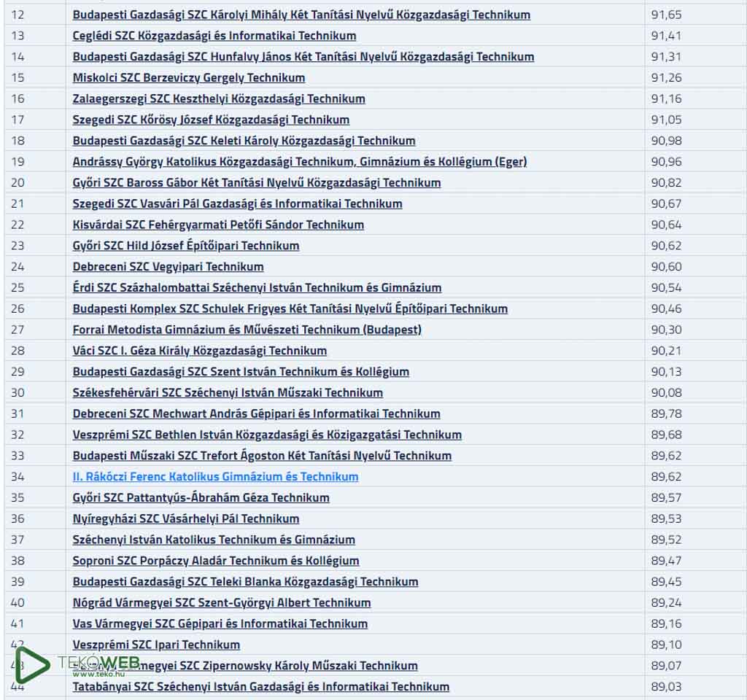The height and width of the screenshot is (700, 747).
Task: Open Győri SZC Hild József Építőipari Technikum
Action: point(186,245)
